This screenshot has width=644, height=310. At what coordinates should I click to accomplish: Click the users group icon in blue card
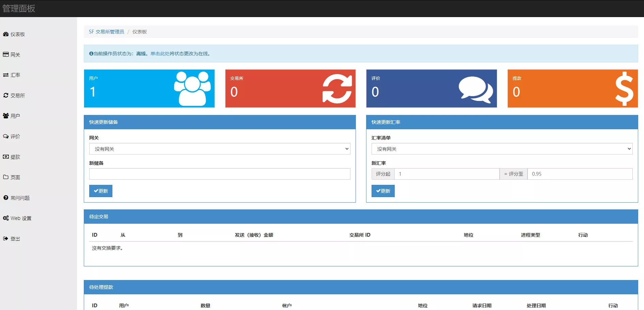click(x=192, y=89)
